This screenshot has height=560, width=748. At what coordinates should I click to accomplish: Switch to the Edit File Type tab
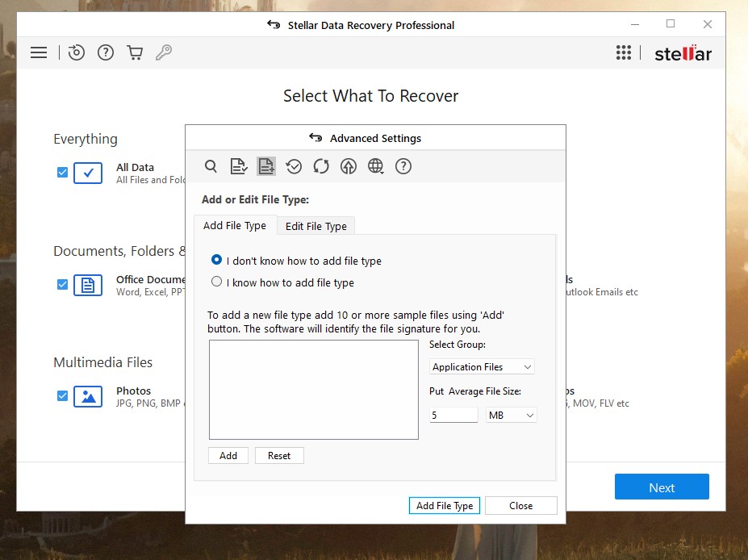(315, 226)
